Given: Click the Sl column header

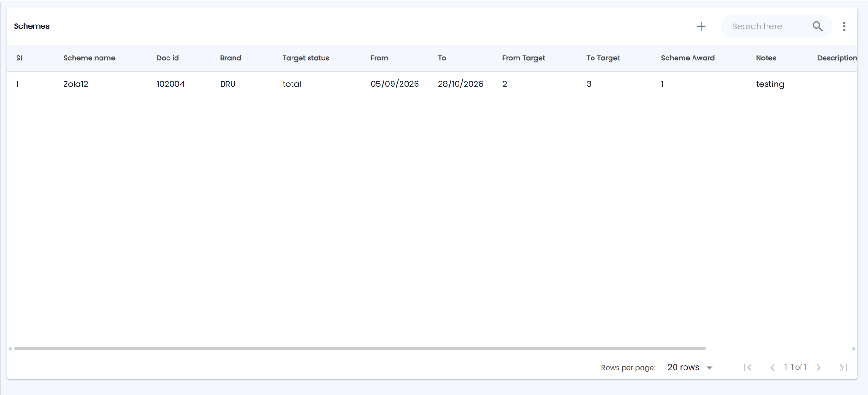Looking at the screenshot, I should 19,58.
